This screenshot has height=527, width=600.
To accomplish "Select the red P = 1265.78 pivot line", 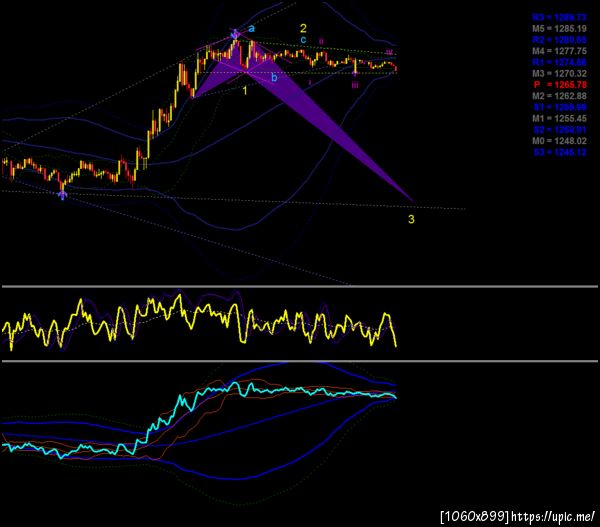I will 560,85.
